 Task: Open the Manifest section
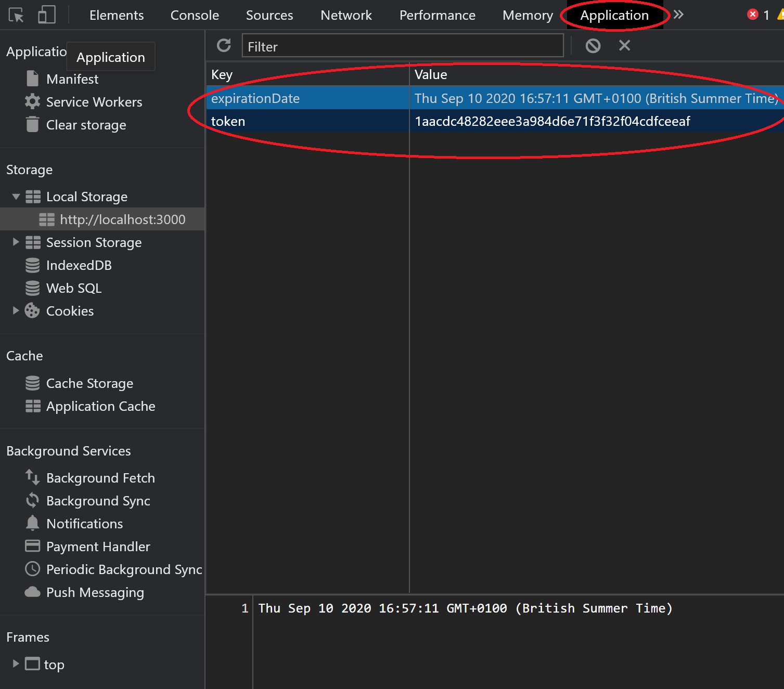click(72, 79)
